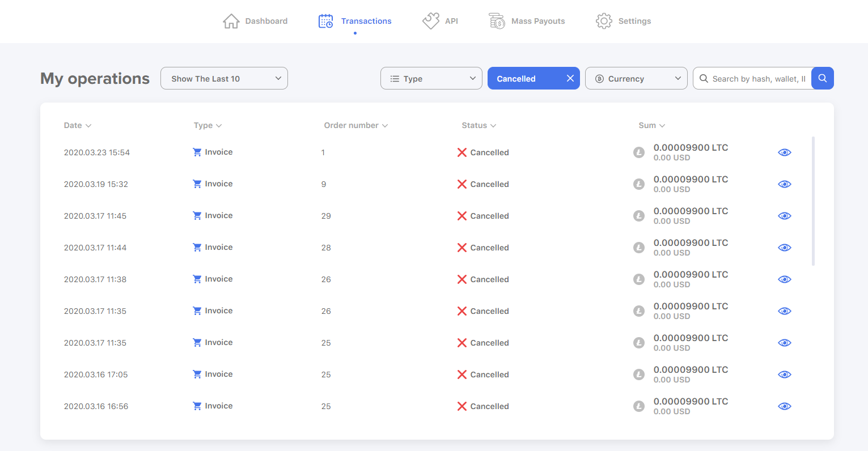Click Litecoin icon on 2020.03.19 row
Viewport: 868px width, 451px height.
pos(639,184)
